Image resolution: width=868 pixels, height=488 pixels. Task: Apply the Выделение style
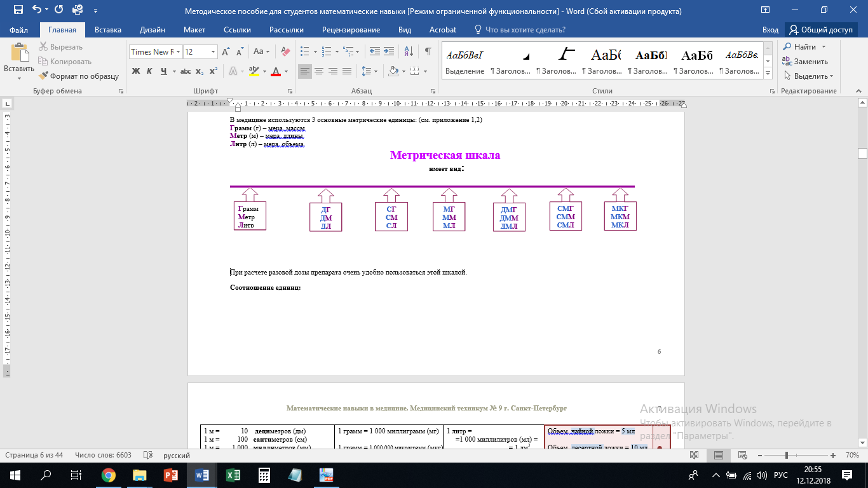465,62
